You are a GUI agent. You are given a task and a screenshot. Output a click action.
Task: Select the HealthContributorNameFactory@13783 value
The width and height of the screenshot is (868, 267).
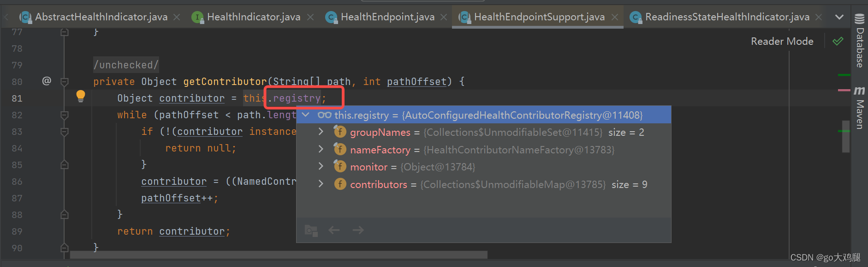tap(519, 150)
